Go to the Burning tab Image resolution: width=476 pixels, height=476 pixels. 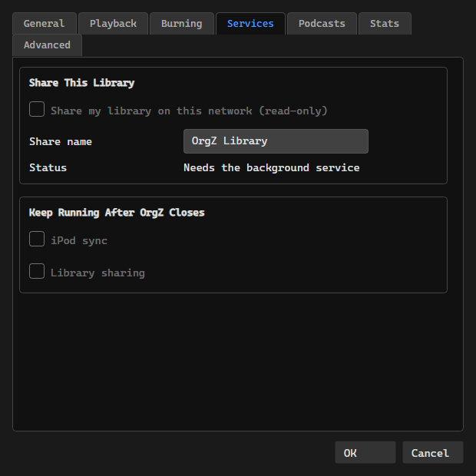point(181,24)
